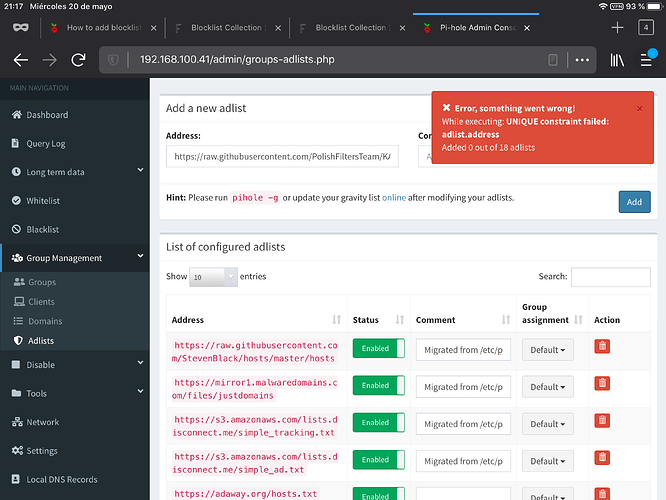Delete the simple_ad.txt adlist
This screenshot has height=500, width=666.
[x=602, y=458]
